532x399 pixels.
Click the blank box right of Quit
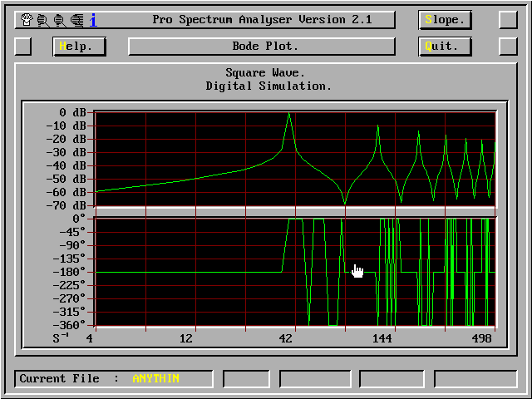tap(508, 47)
